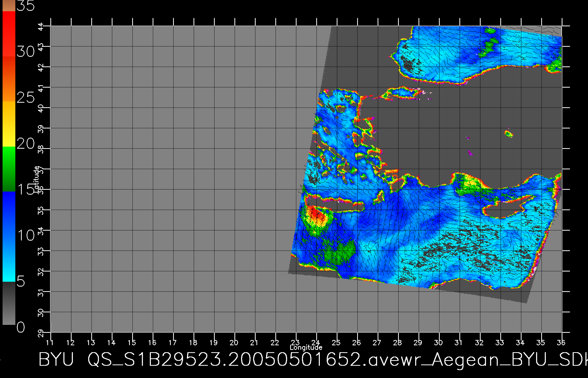Pick the red band of the color bar
Viewport: 588px width, 378px height.
point(9,34)
